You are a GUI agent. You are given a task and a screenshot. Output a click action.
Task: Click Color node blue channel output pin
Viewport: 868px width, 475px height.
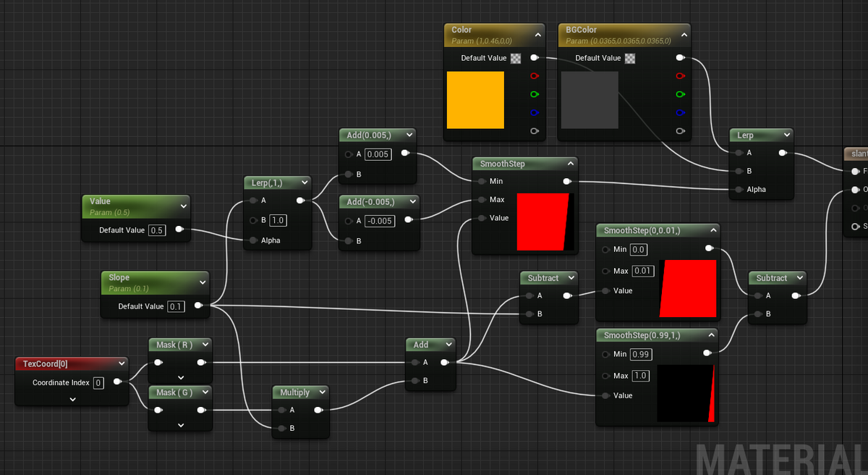pos(535,113)
